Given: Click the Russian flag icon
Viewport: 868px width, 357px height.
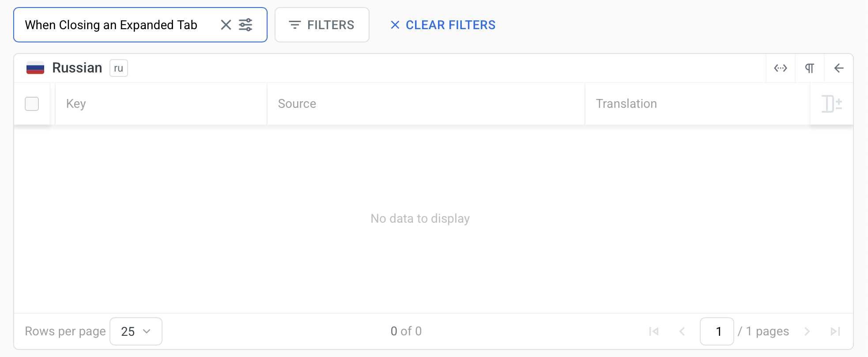Looking at the screenshot, I should click(x=35, y=68).
